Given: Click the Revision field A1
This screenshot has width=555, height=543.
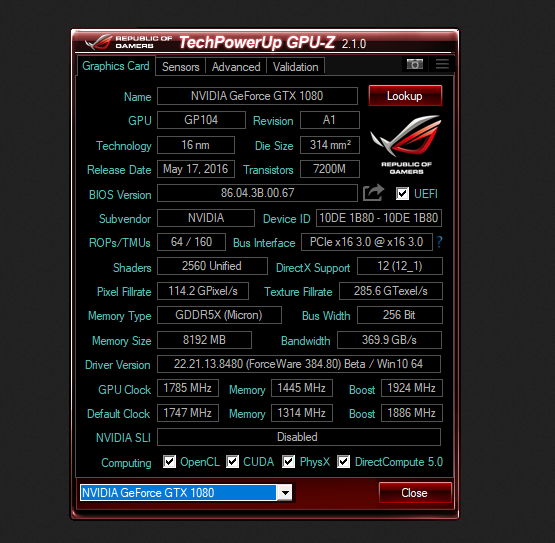Looking at the screenshot, I should [x=330, y=120].
